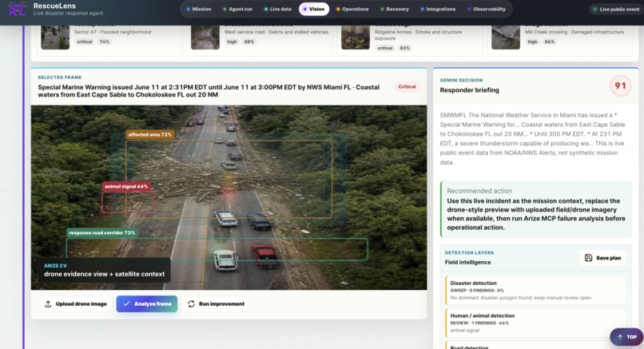This screenshot has height=349, width=644.
Task: Click the Responder briefing heading
Action: pos(470,90)
